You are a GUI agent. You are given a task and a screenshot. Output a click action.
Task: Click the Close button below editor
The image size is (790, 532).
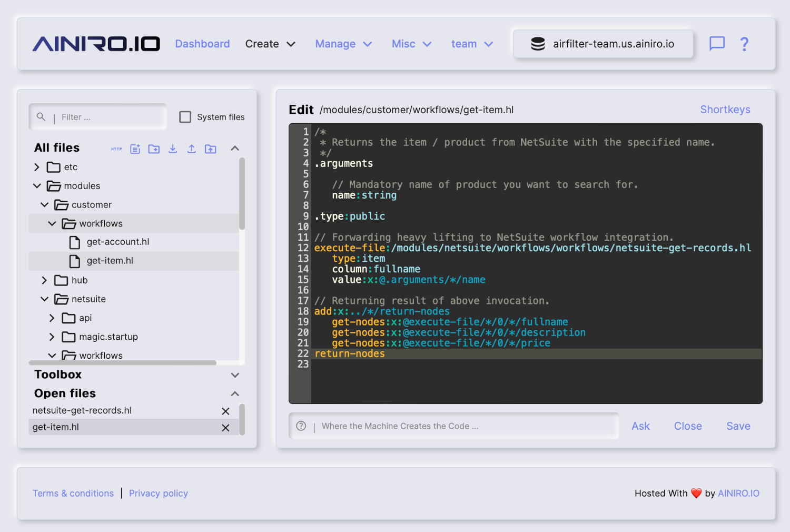point(688,426)
